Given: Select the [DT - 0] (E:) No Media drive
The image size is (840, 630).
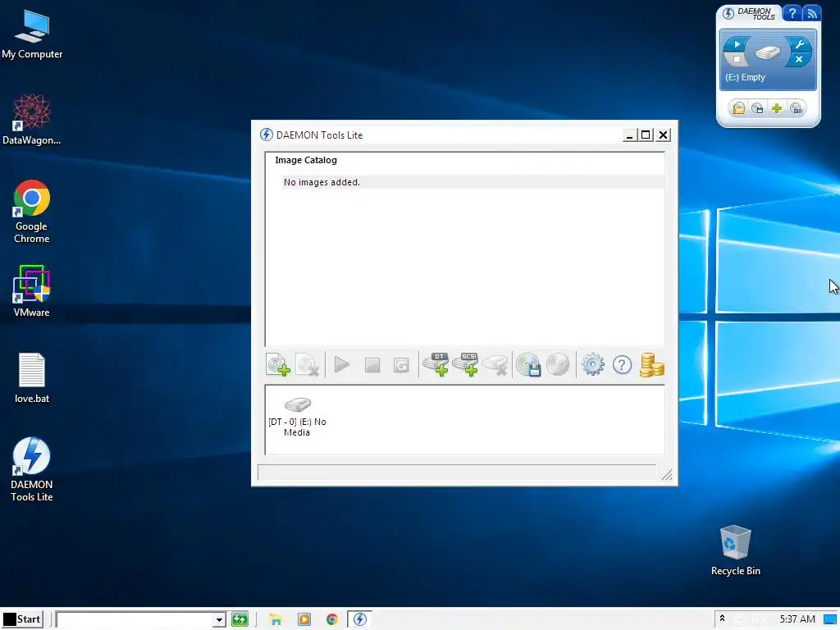Looking at the screenshot, I should [297, 418].
